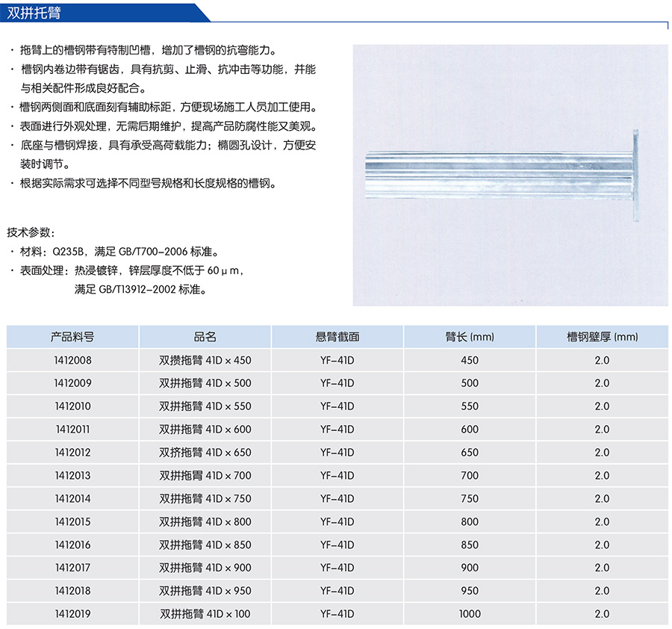
Task: Click the 臂长 (mm) column header
Action: point(469,337)
